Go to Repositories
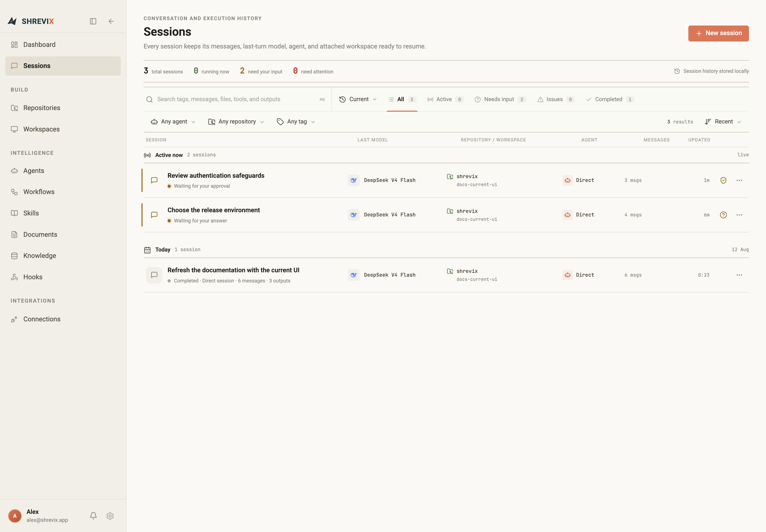This screenshot has width=766, height=532. pos(63,108)
